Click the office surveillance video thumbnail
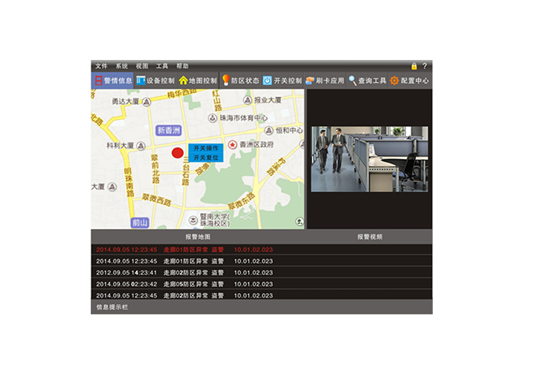The width and height of the screenshot is (545, 392). pyautogui.click(x=369, y=159)
